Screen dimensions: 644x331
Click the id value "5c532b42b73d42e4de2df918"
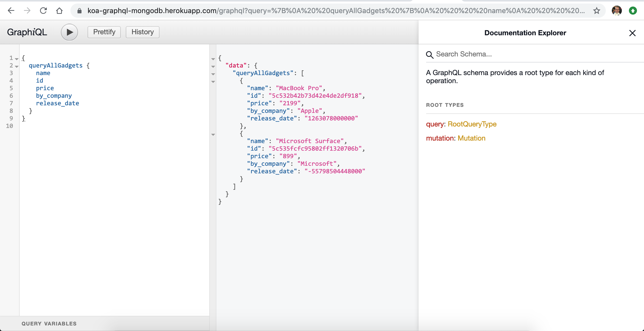click(315, 96)
